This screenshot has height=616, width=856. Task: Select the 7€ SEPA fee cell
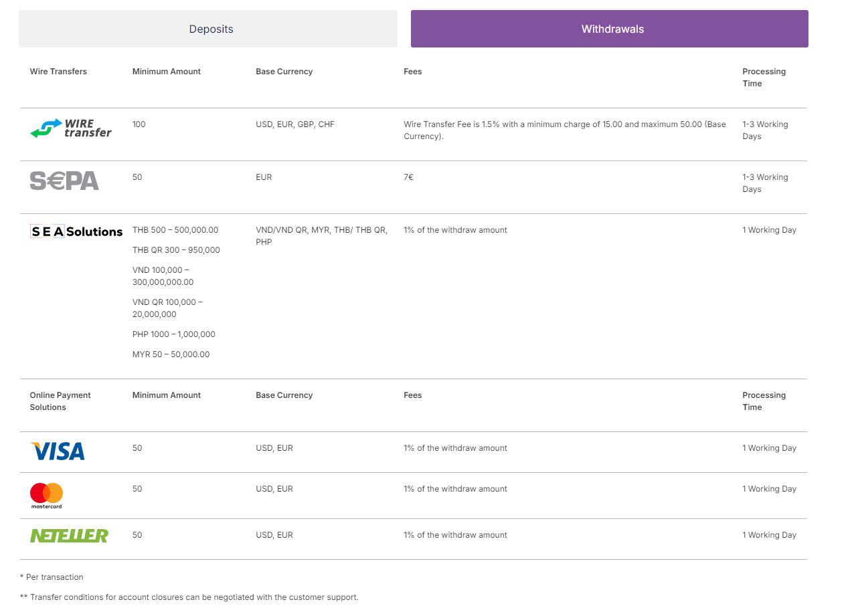[409, 177]
